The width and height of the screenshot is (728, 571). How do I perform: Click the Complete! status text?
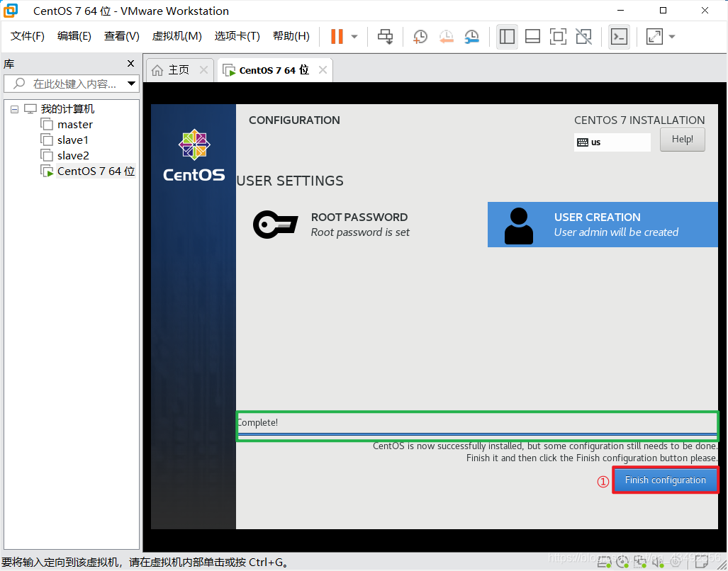[x=257, y=422]
